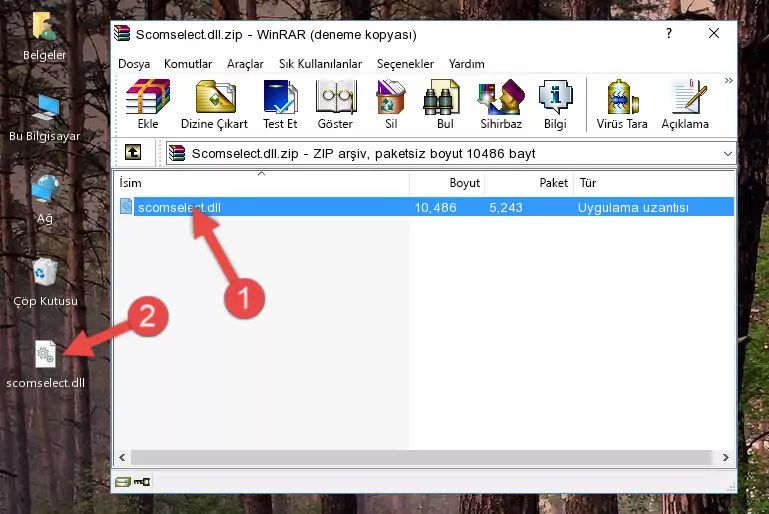Click the drive icon in status bar

(x=123, y=482)
